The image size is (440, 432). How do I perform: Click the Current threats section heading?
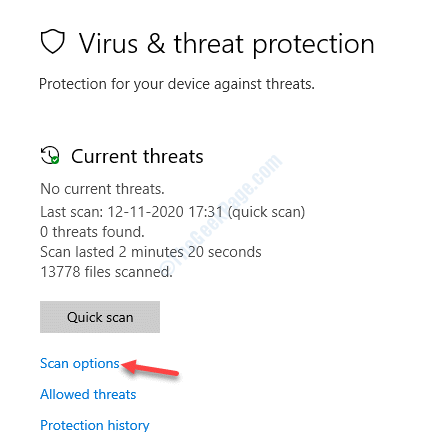pos(137,156)
